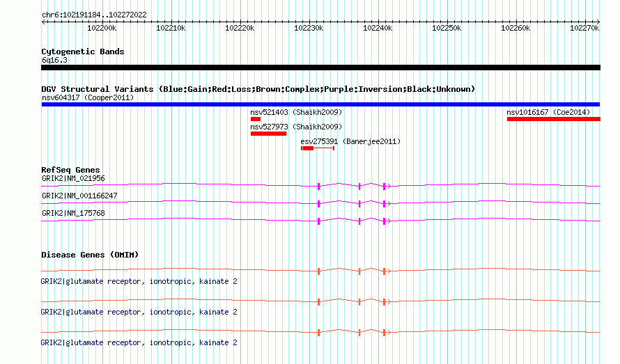Open transcript label GRIK2|NM_021956

coord(74,178)
